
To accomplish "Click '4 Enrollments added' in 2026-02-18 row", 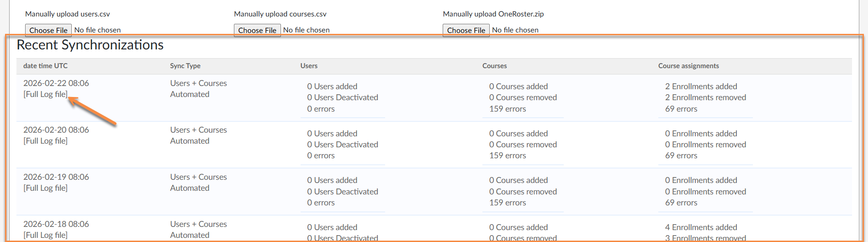I will [x=701, y=227].
